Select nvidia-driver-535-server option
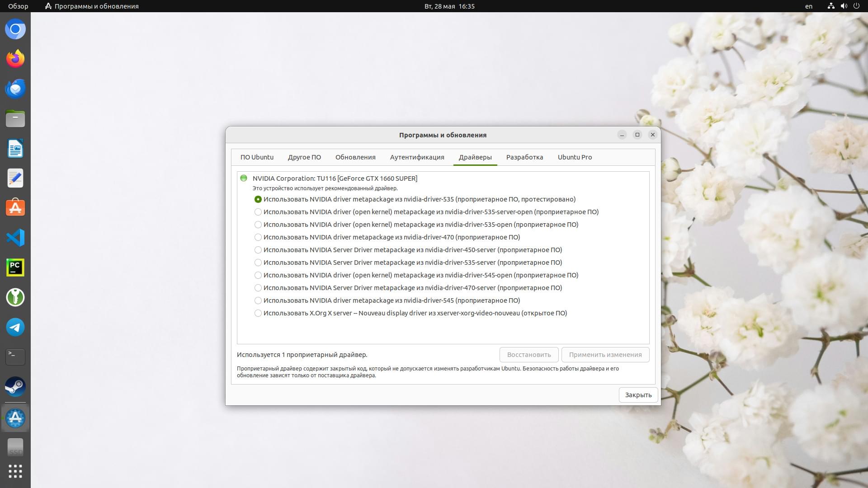Image resolution: width=868 pixels, height=488 pixels. pos(408,263)
